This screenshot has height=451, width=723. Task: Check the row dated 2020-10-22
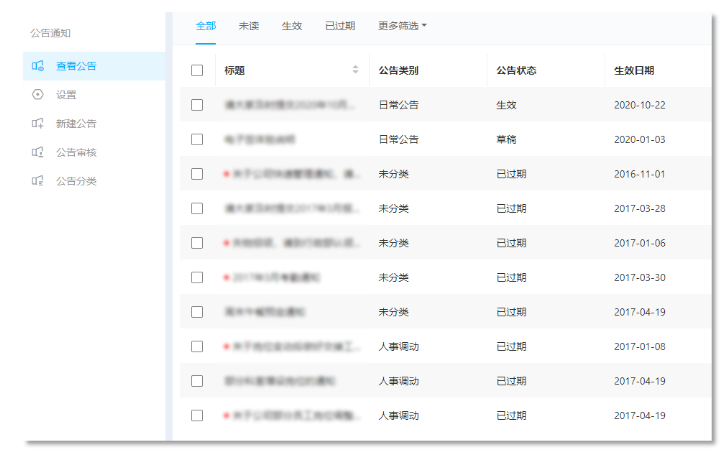pyautogui.click(x=197, y=105)
